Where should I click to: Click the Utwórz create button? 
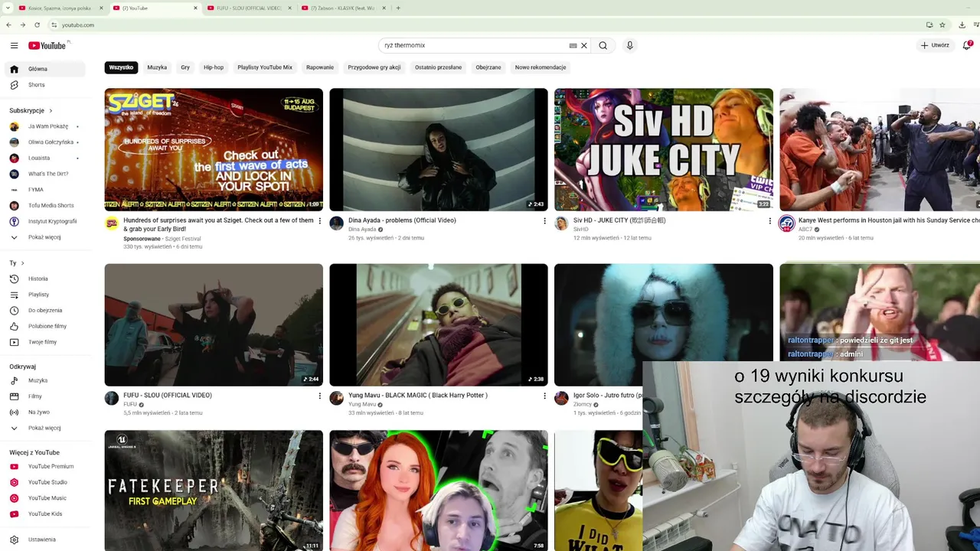[x=935, y=45]
